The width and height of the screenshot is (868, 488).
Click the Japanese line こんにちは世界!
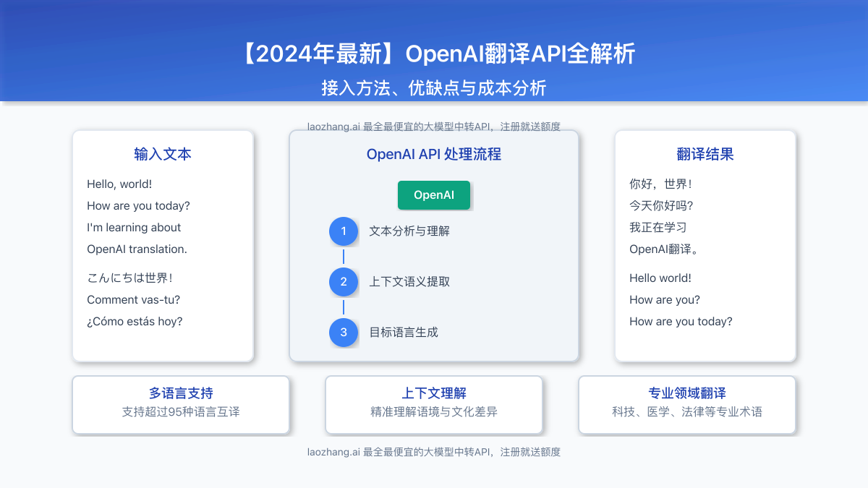tap(129, 278)
